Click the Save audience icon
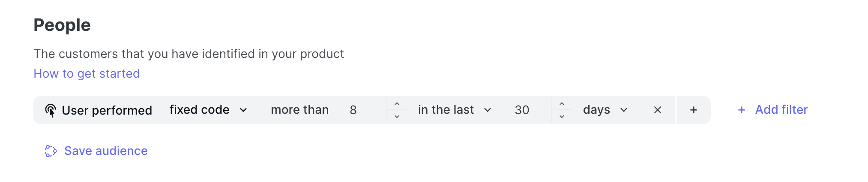868x182 pixels. coord(51,151)
